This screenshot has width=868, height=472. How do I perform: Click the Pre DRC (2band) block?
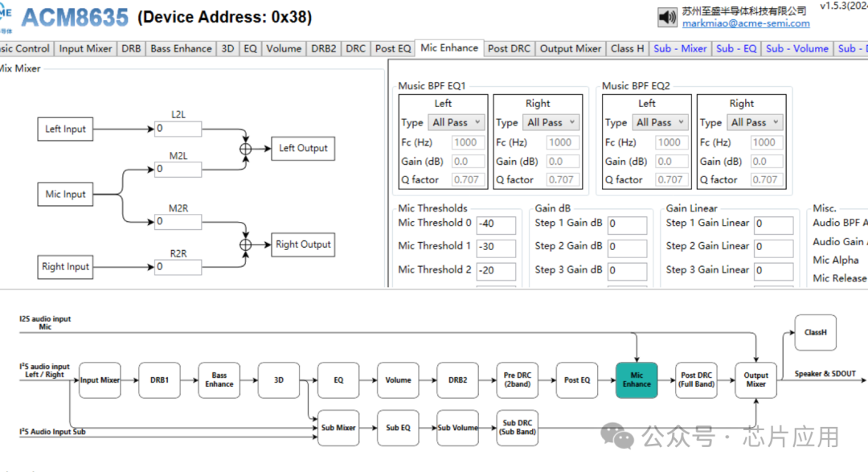517,380
